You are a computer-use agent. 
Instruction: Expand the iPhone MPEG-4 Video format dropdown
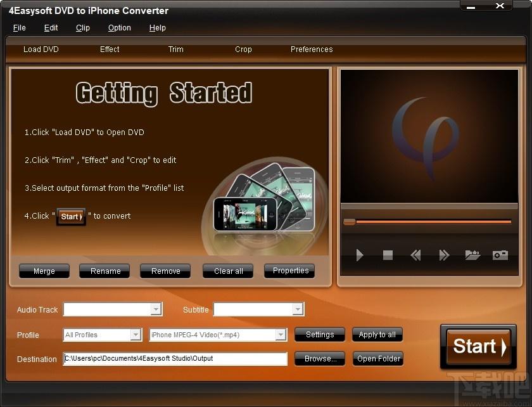tap(281, 335)
